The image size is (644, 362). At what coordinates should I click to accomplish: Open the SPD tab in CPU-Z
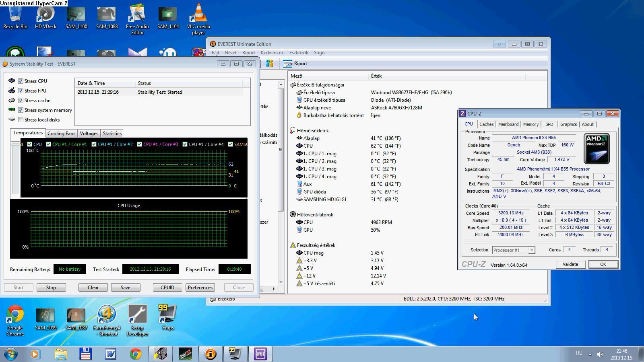tap(549, 124)
